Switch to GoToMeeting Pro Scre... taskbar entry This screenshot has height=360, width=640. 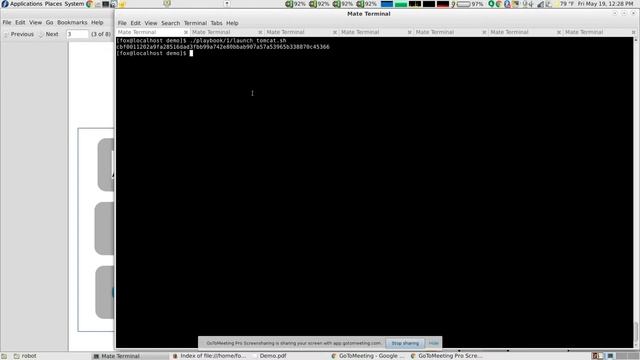pos(448,356)
